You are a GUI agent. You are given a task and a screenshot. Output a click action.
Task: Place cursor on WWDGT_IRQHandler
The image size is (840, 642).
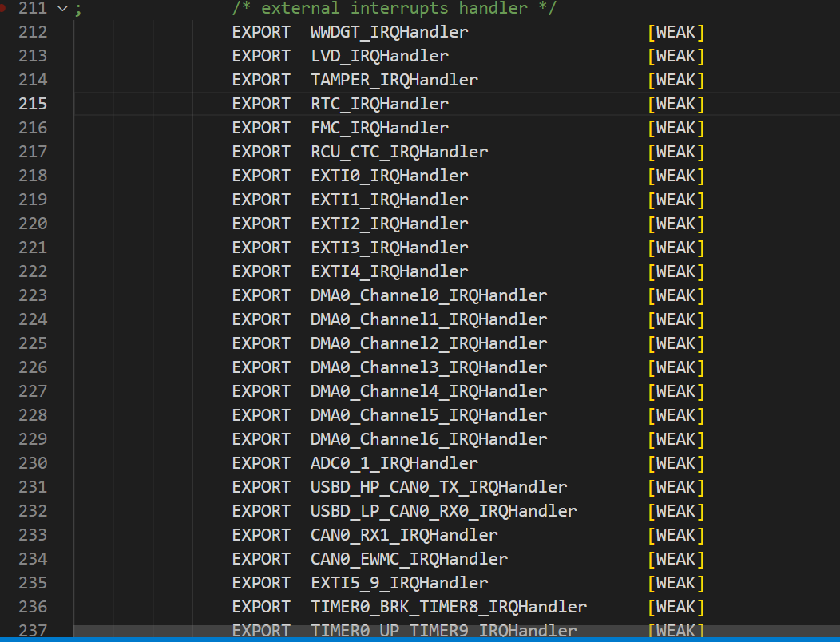389,32
